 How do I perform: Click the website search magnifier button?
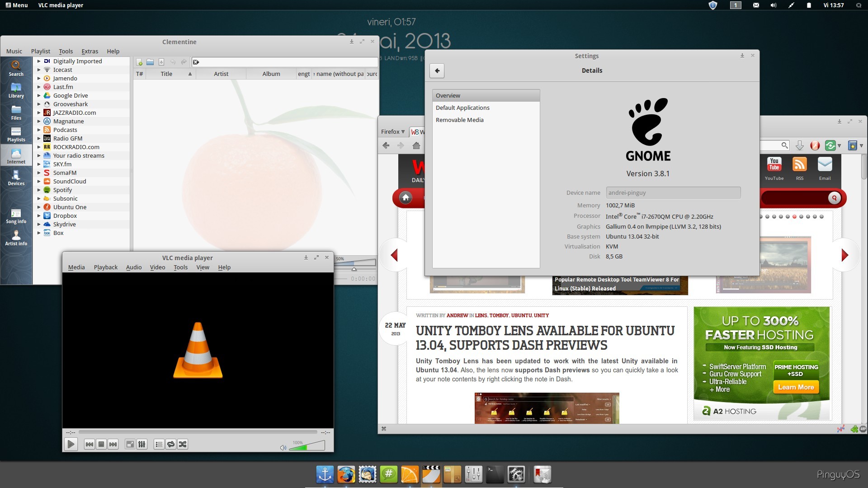tap(834, 198)
